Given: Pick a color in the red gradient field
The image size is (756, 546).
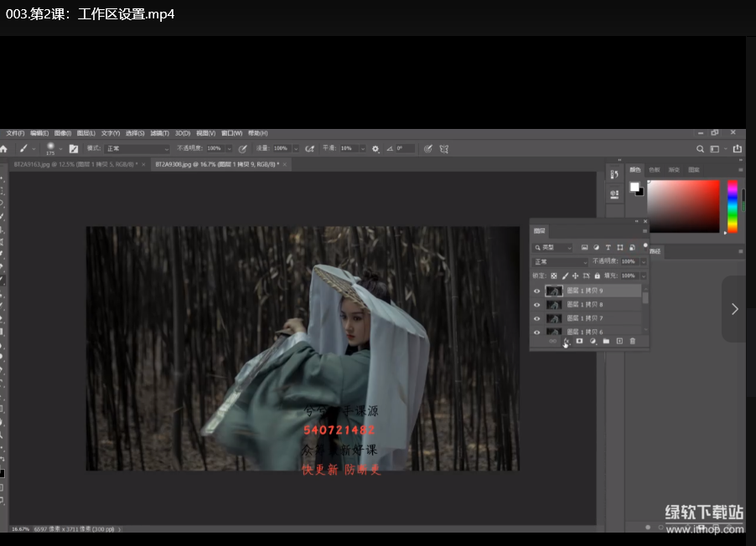Looking at the screenshot, I should tap(683, 207).
